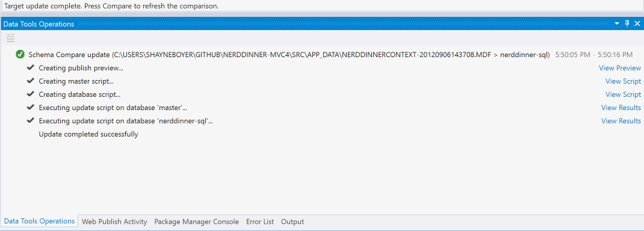
Task: Click the clear operations list icon
Action: (11, 38)
